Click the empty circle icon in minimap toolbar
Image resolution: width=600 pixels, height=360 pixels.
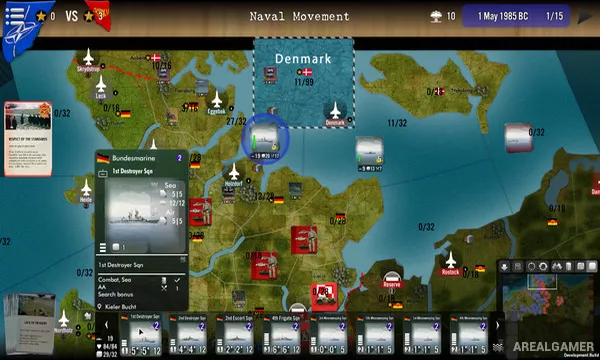click(x=531, y=267)
